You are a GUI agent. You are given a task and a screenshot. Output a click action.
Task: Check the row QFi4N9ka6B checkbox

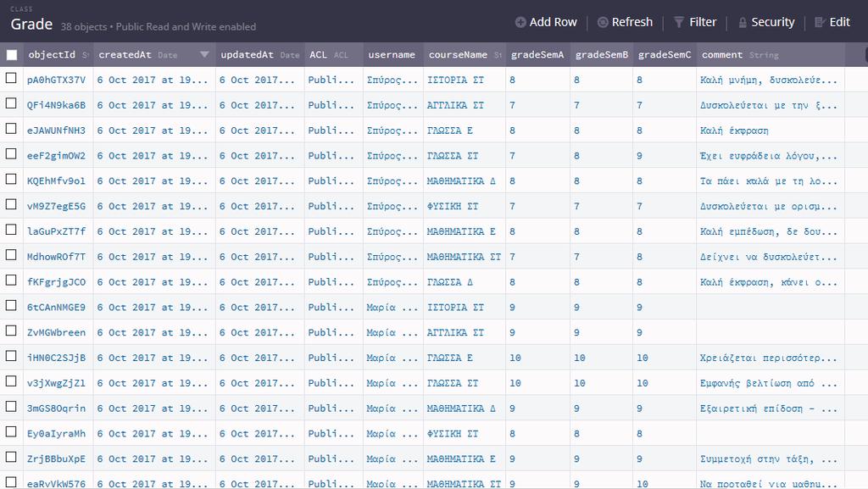point(11,103)
